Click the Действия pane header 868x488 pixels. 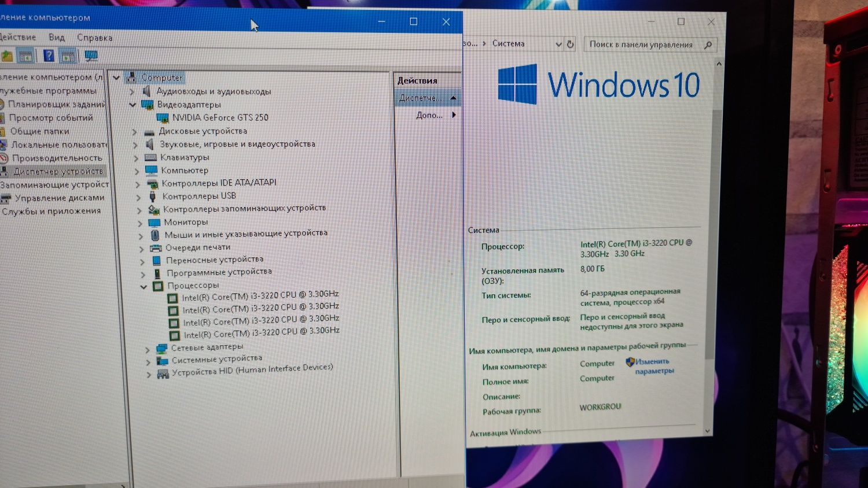[427, 80]
